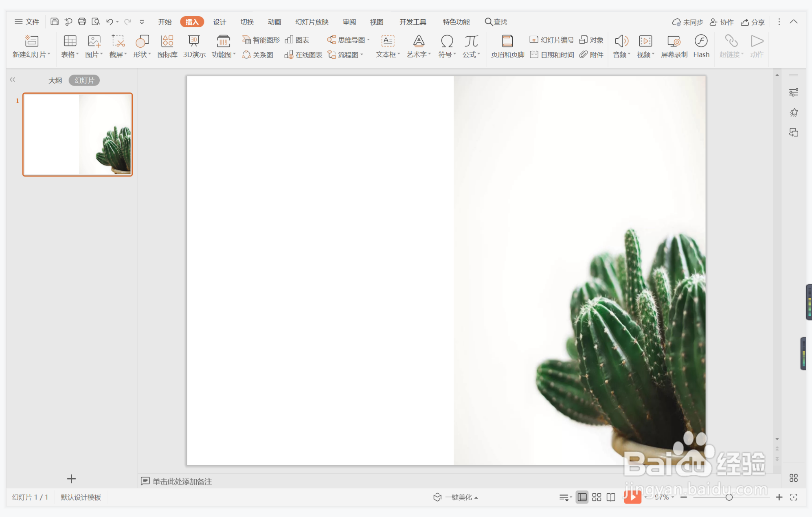The image size is (812, 517).
Task: Select the 幻灯片 thumbnails tab
Action: [84, 80]
